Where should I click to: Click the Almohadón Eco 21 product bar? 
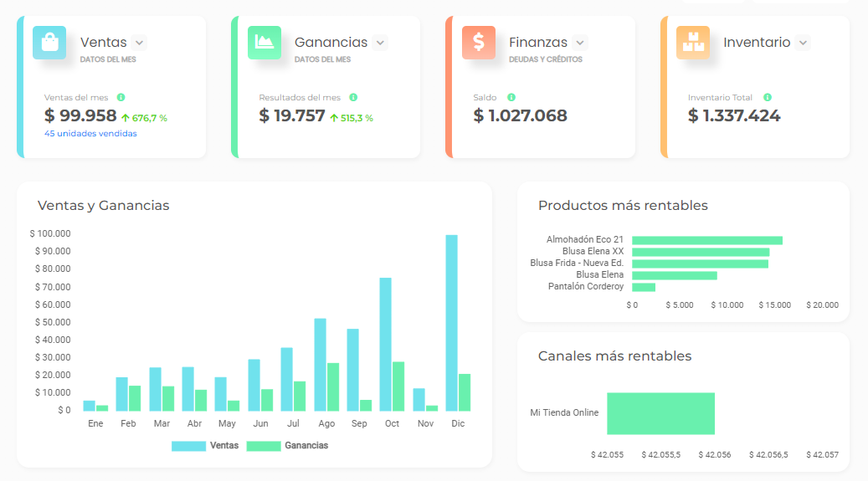706,240
